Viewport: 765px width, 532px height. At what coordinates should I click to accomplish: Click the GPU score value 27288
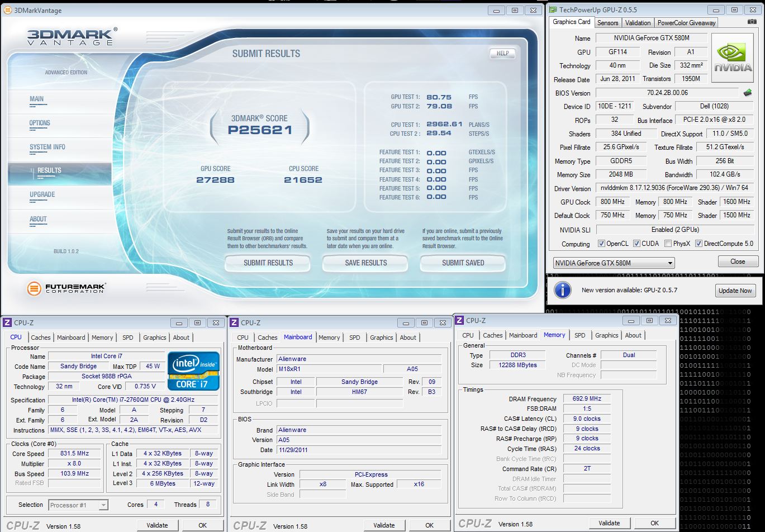click(216, 180)
